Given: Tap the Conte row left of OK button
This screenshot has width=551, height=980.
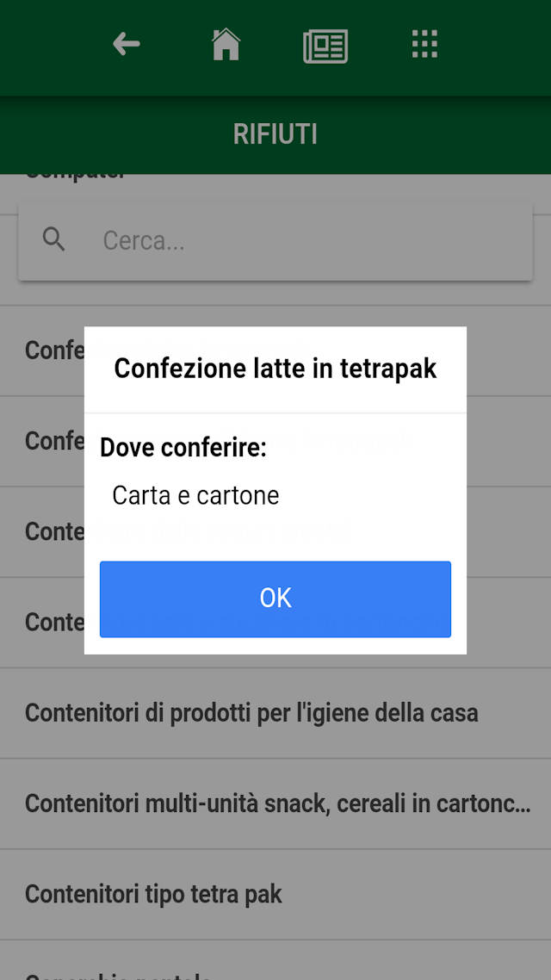Looking at the screenshot, I should 53,622.
